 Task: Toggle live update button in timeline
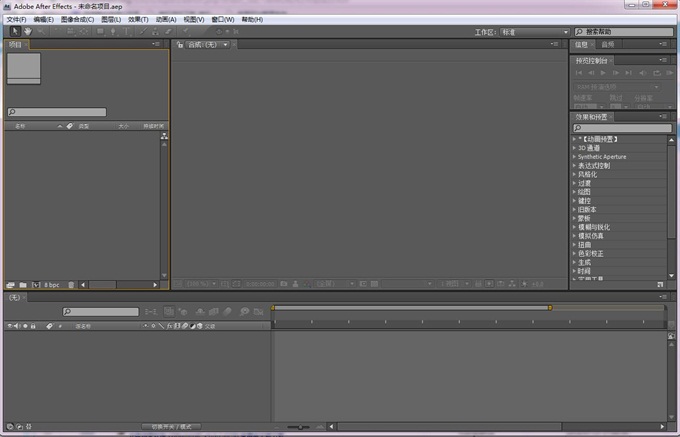(x=169, y=311)
